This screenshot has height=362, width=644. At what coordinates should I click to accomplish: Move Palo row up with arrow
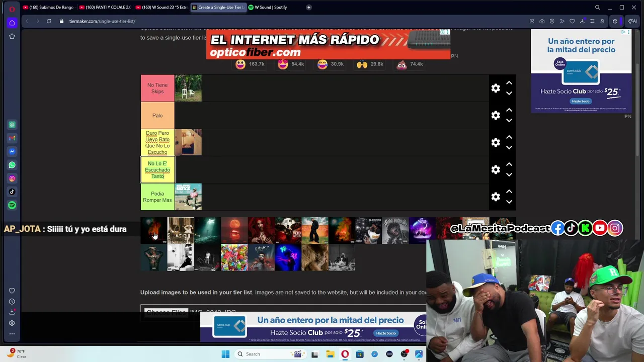pyautogui.click(x=509, y=110)
